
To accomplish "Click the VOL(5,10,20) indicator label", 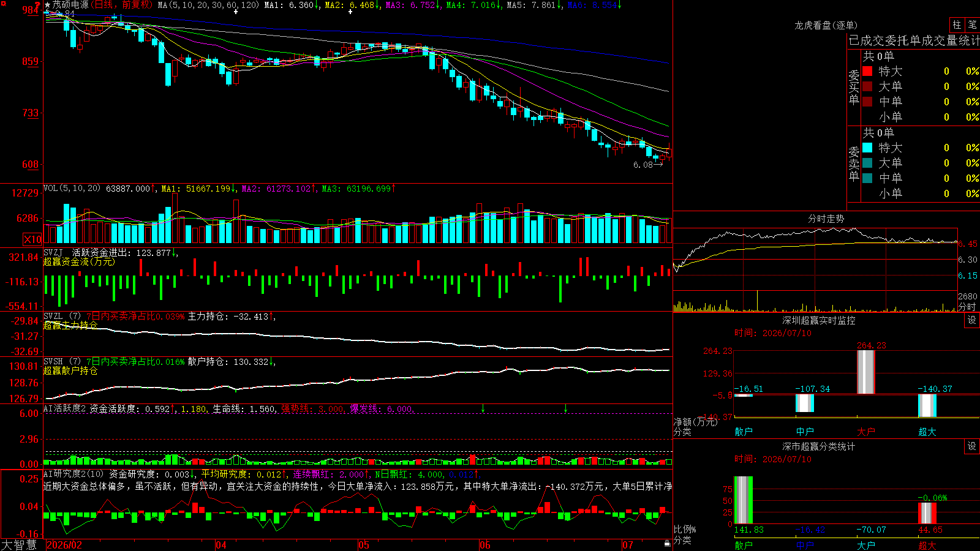I will (72, 189).
